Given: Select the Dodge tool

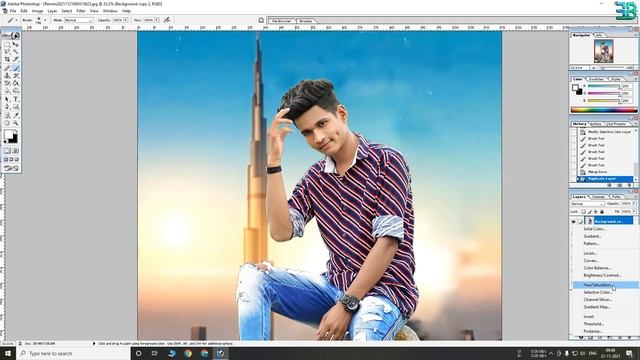Looking at the screenshot, I should point(16,91).
